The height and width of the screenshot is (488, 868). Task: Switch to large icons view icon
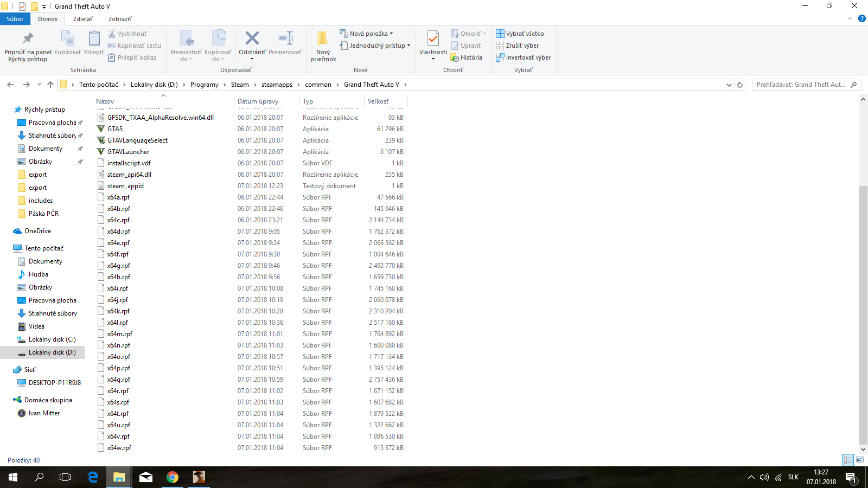[860, 460]
